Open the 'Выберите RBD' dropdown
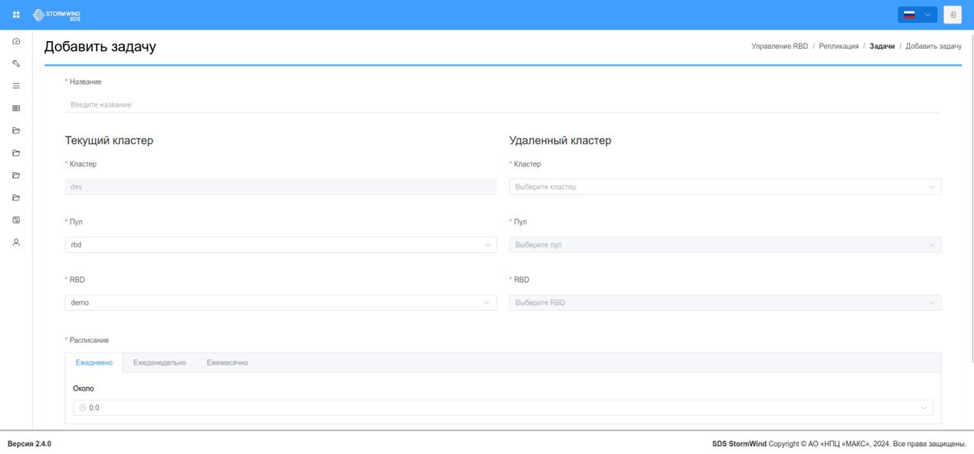 (x=725, y=302)
